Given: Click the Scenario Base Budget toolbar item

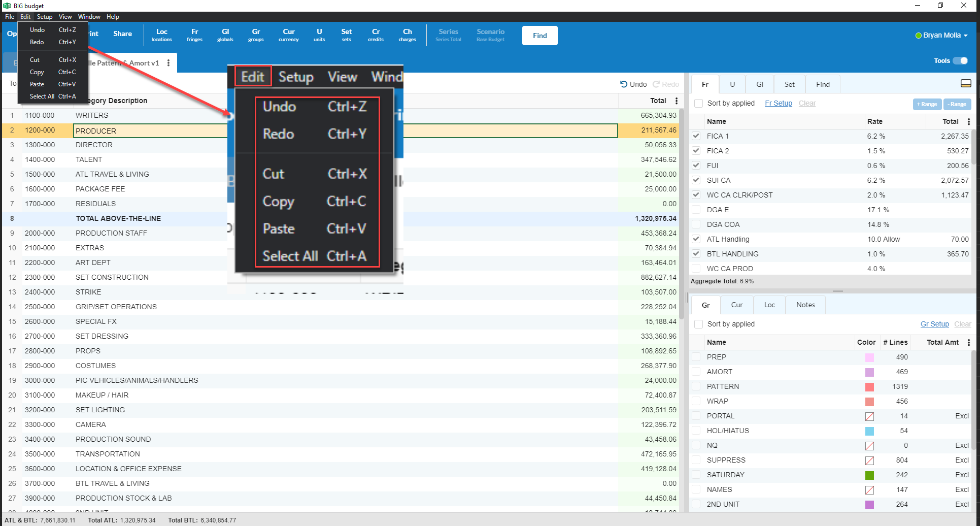Looking at the screenshot, I should pos(490,35).
